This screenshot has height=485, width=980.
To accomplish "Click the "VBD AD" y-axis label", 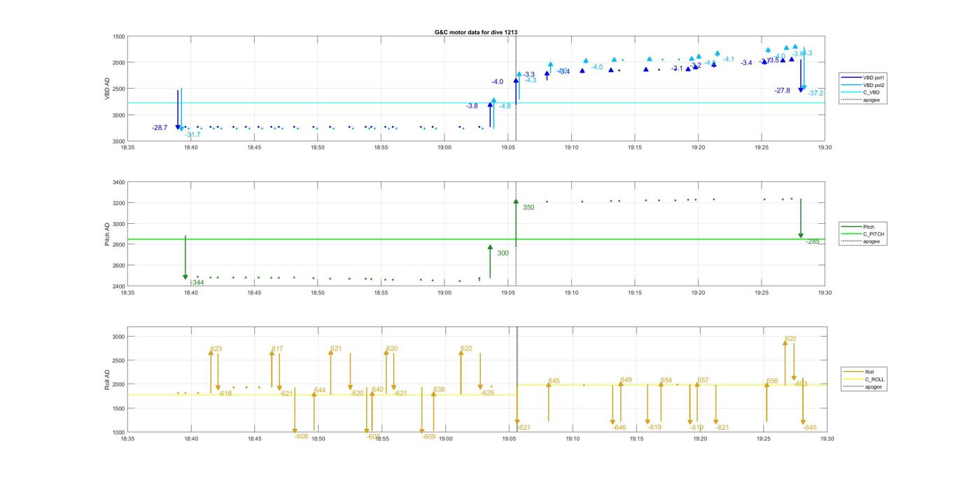I will tap(108, 89).
